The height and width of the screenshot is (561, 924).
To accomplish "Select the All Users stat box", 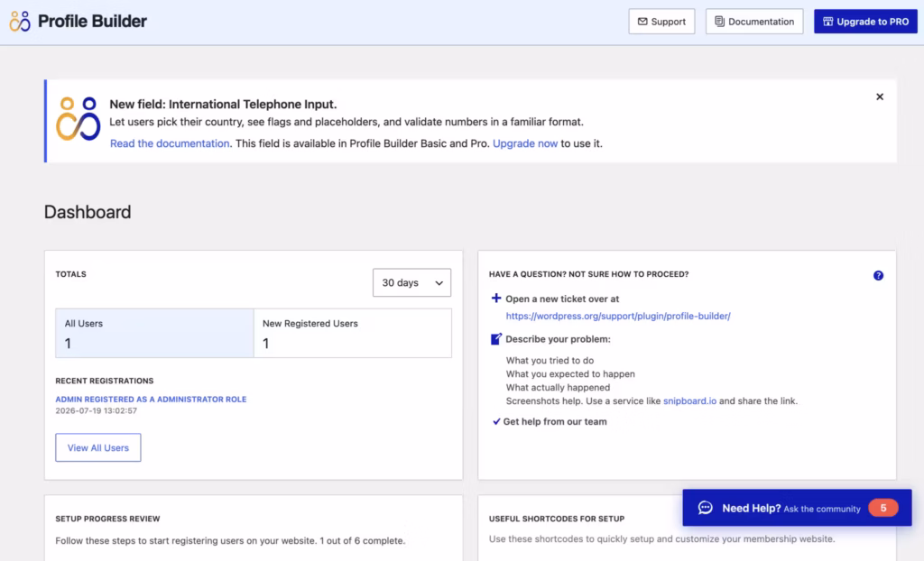I will 154,333.
